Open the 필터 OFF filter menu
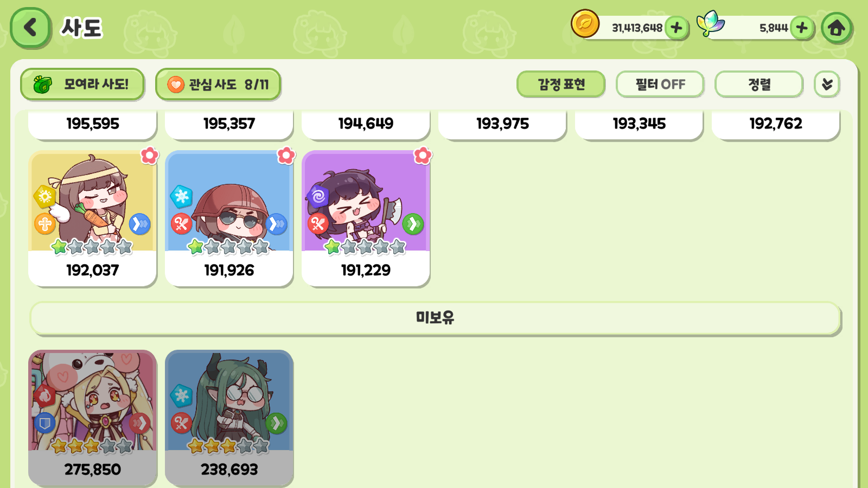This screenshot has width=868, height=488. coord(660,84)
